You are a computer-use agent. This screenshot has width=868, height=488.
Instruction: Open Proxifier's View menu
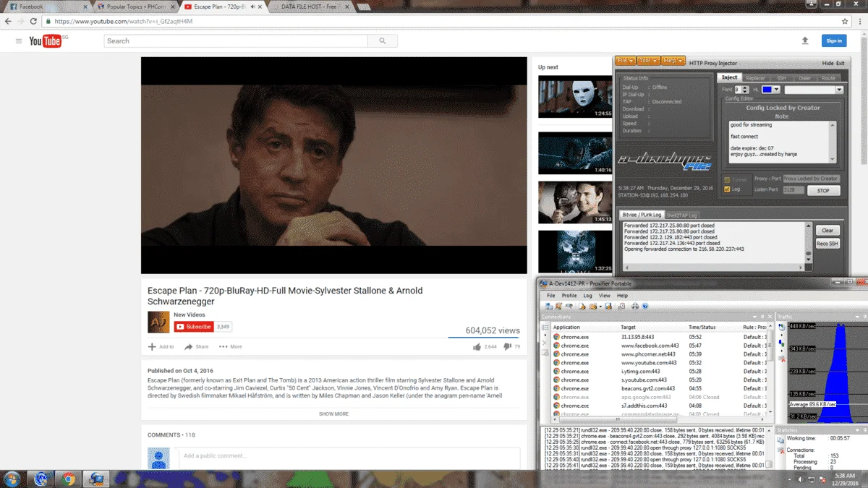605,296
